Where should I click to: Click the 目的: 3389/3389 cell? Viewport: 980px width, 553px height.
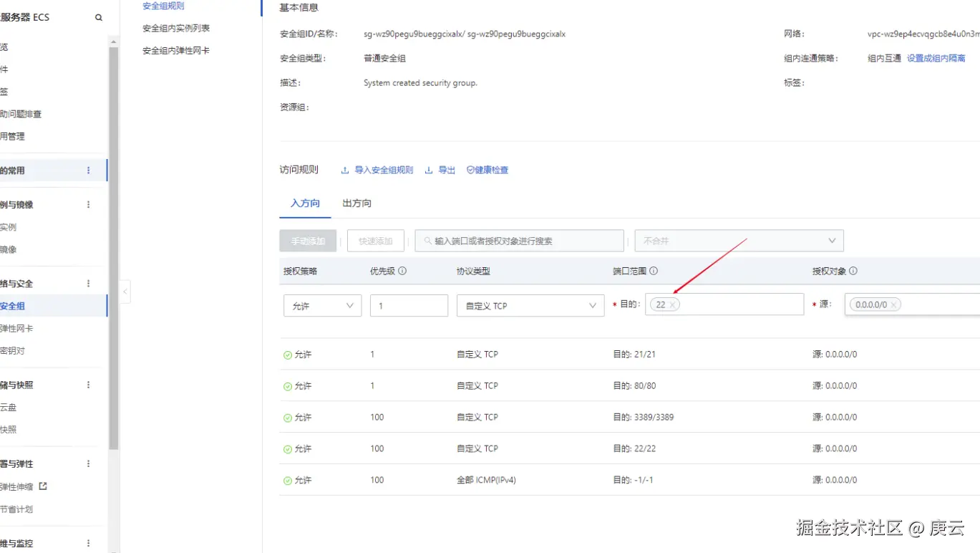(x=644, y=418)
